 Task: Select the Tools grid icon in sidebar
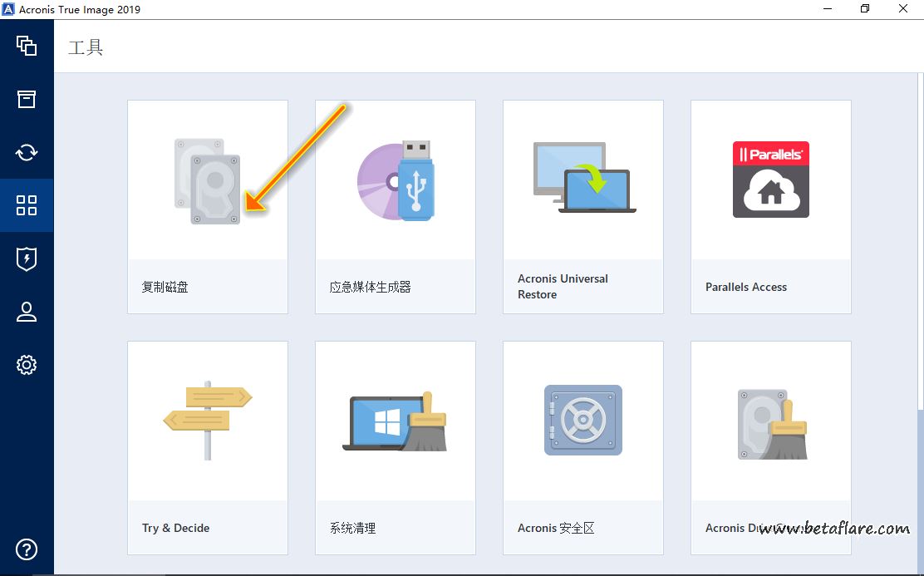click(x=27, y=205)
